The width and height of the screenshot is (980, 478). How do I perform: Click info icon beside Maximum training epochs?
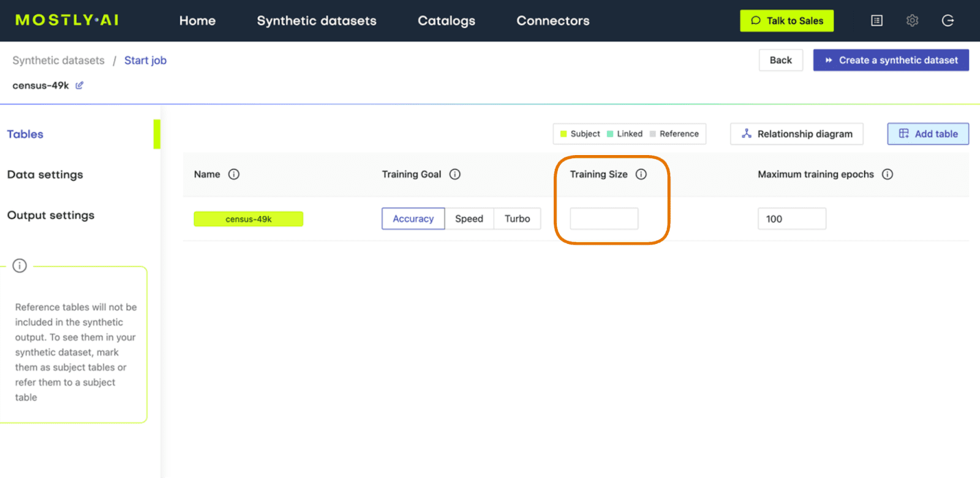tap(888, 174)
